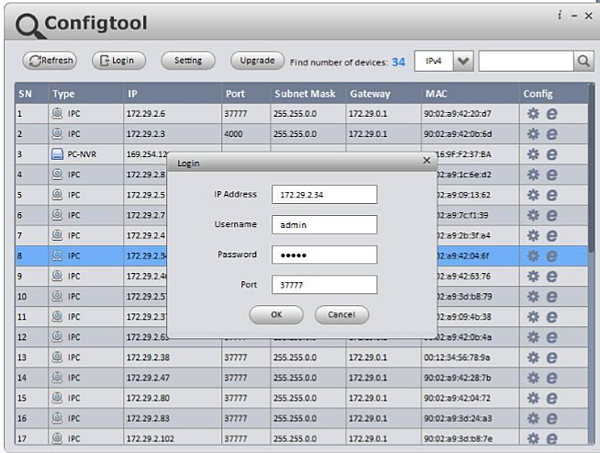
Task: Expand the IPv4 dropdown arrow
Action: [463, 61]
